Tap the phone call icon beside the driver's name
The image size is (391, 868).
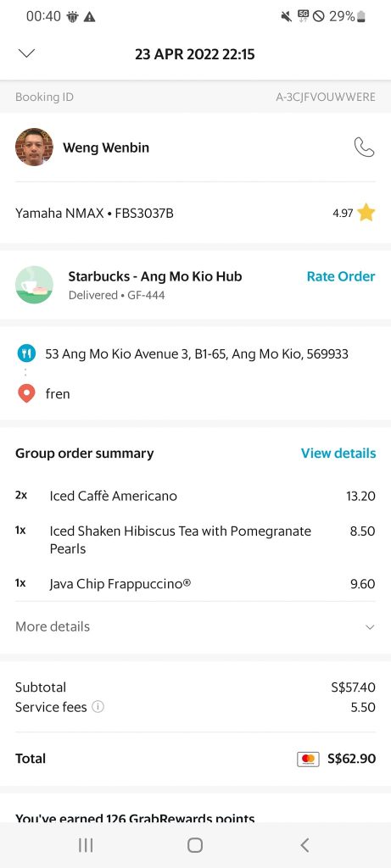click(364, 147)
